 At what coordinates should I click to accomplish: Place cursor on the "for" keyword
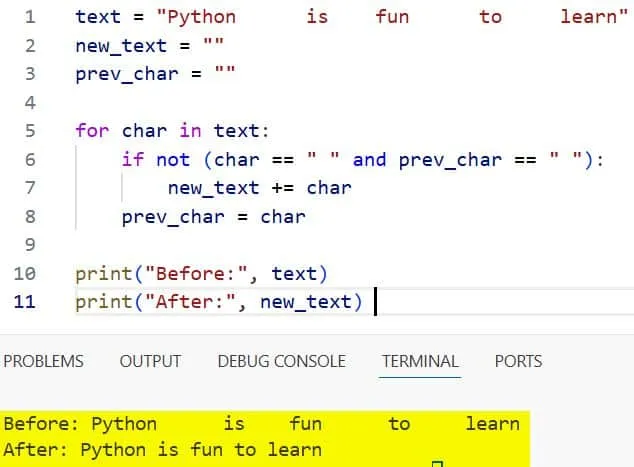pos(92,131)
